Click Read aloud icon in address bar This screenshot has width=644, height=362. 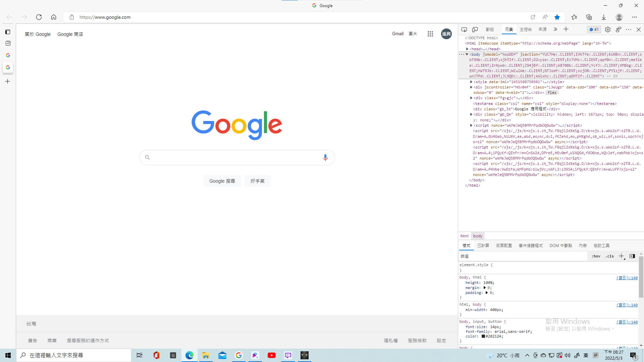point(545,17)
